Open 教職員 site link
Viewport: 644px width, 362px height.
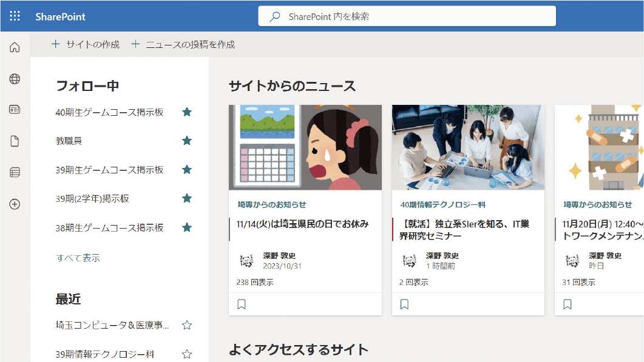click(69, 141)
